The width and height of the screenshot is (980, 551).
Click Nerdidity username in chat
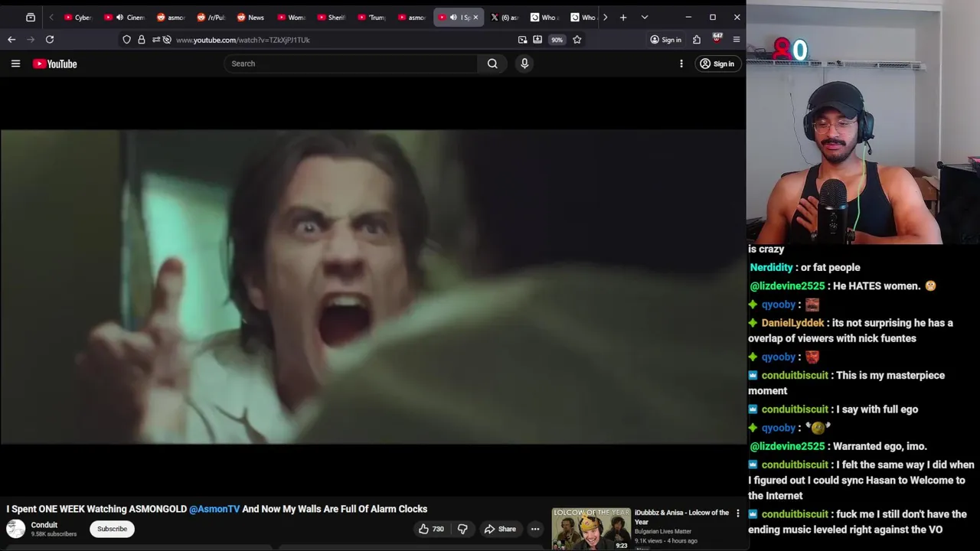tap(771, 267)
